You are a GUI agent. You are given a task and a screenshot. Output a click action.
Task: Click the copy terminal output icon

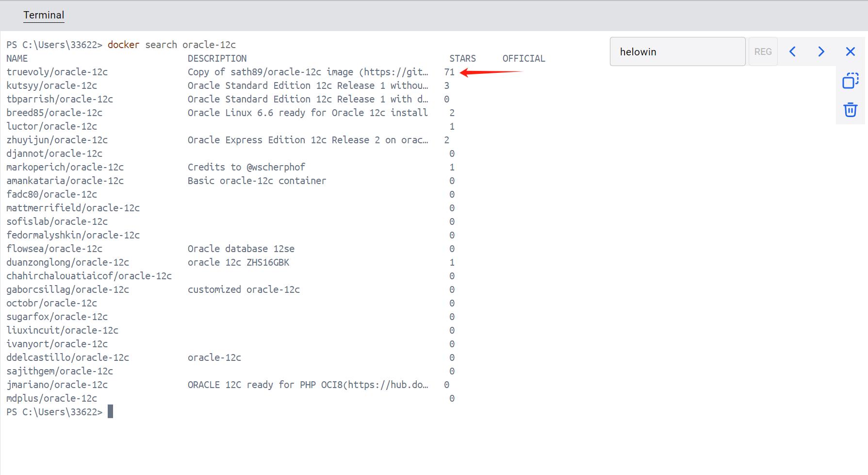(x=850, y=81)
